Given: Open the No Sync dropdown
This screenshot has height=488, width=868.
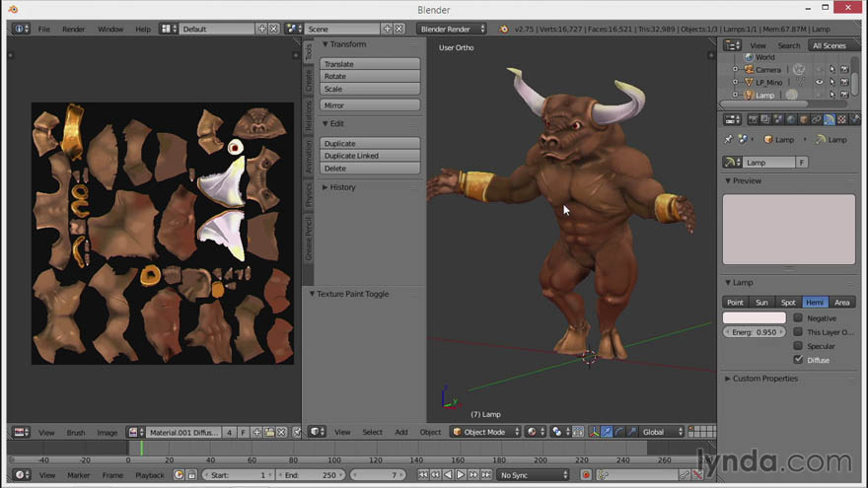Looking at the screenshot, I should click(x=533, y=475).
